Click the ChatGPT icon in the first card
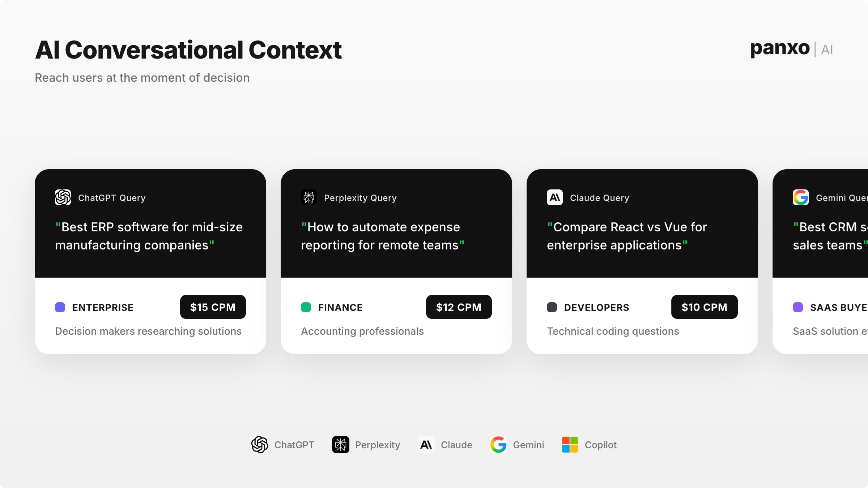The image size is (868, 488). pyautogui.click(x=63, y=197)
